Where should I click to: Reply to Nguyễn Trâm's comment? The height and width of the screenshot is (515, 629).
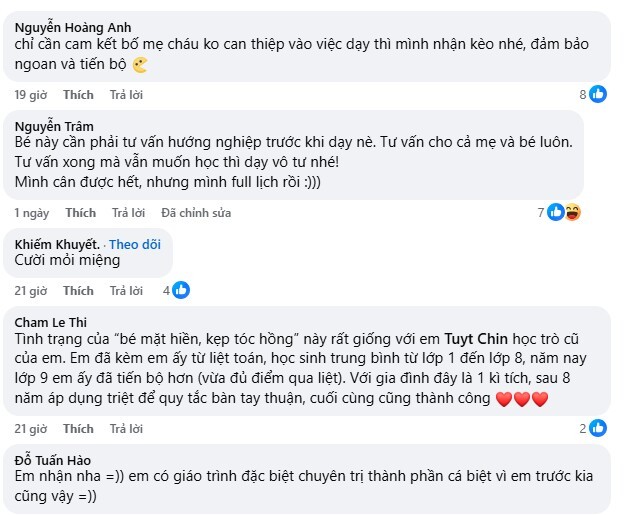(x=128, y=213)
